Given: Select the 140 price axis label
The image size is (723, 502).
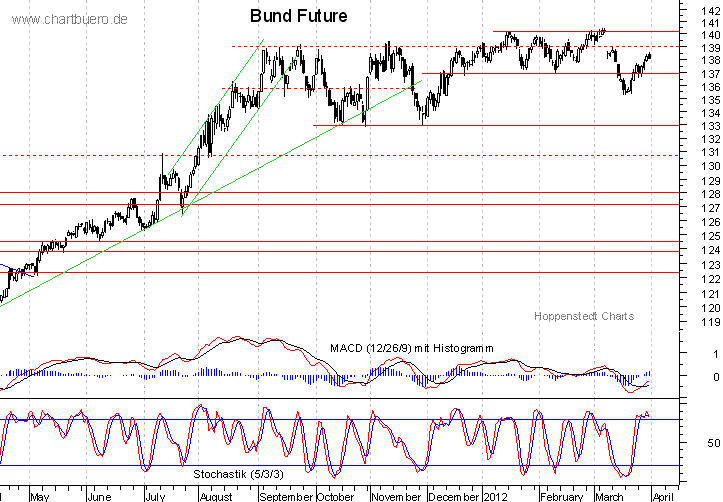Looking at the screenshot, I should 710,35.
